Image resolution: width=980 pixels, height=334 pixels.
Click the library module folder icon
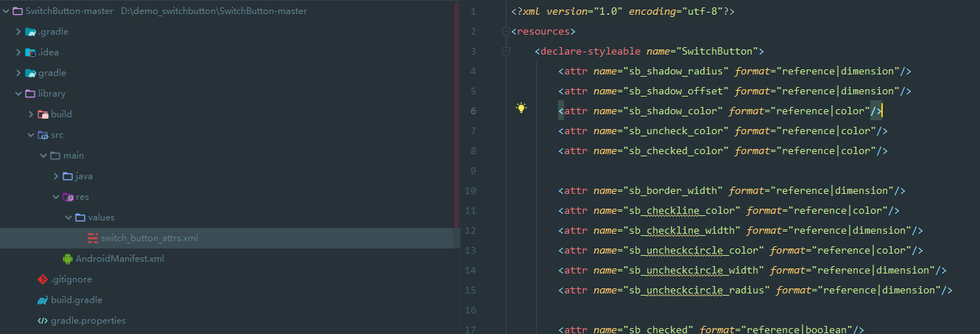tap(30, 94)
